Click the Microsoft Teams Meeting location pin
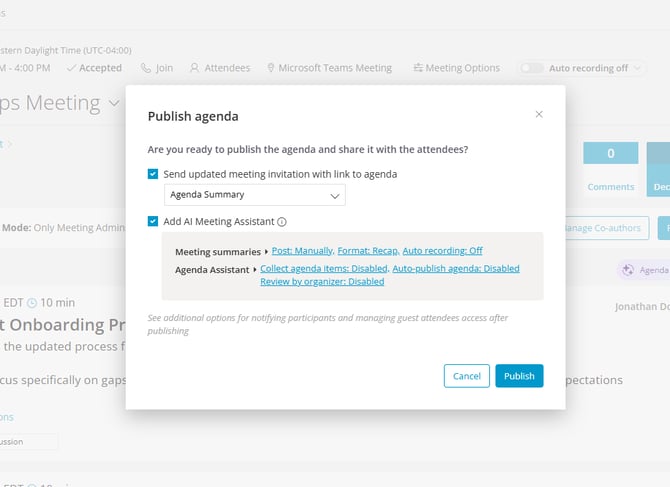 tap(270, 68)
